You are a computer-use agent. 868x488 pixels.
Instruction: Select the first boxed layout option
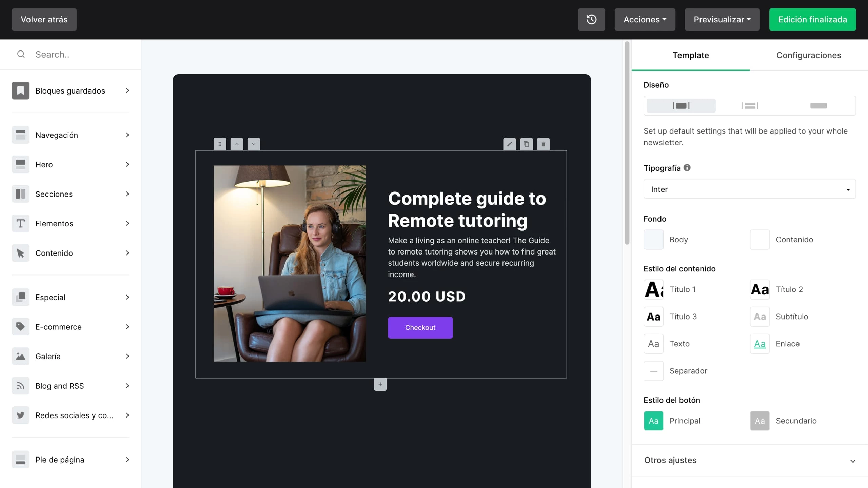(x=681, y=106)
